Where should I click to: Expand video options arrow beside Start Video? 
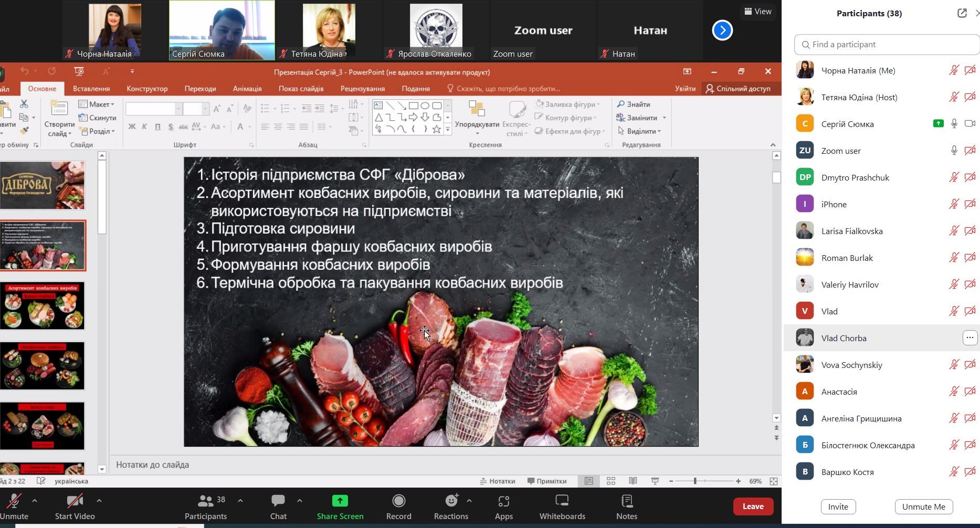pyautogui.click(x=99, y=501)
